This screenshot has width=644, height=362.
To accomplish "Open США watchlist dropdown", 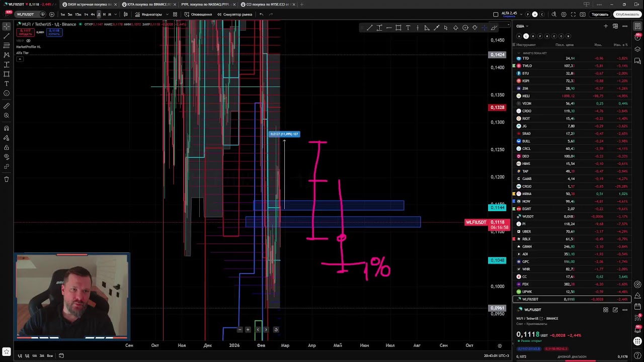I will tap(522, 26).
